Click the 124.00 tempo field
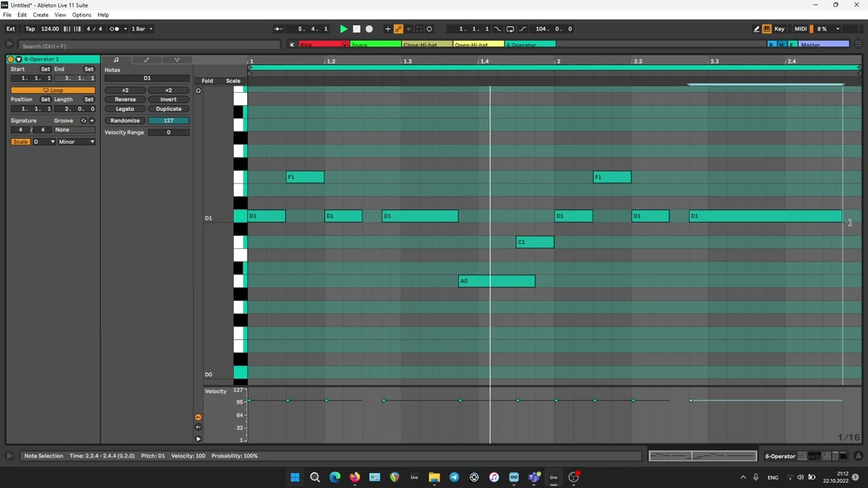868x488 pixels. click(x=50, y=29)
